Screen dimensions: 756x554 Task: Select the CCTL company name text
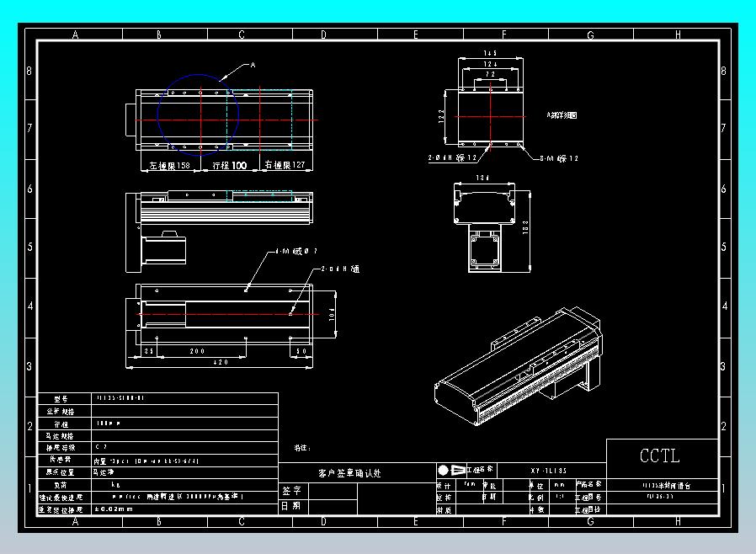659,455
